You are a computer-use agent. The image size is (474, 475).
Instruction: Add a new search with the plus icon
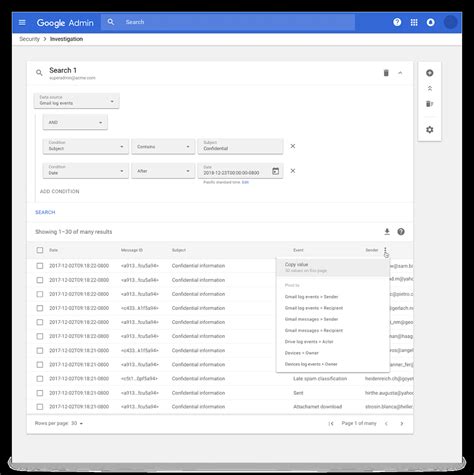coord(429,73)
